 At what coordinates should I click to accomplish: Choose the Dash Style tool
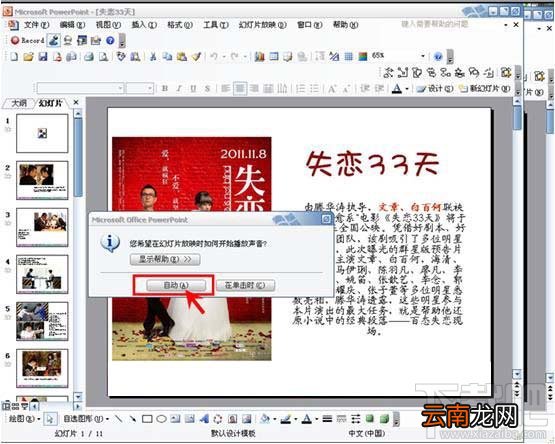click(342, 419)
